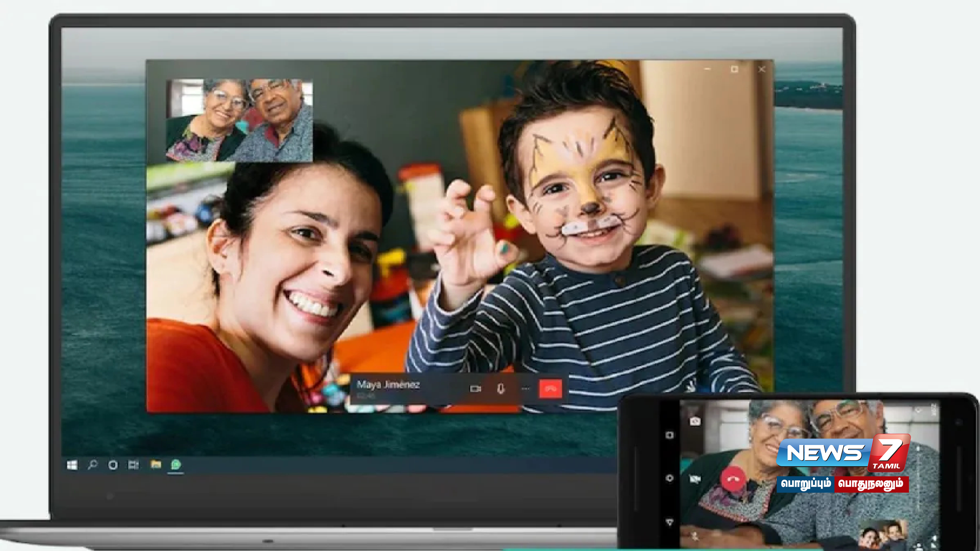Open the three-dot more options menu
This screenshot has height=551, width=980.
(525, 388)
